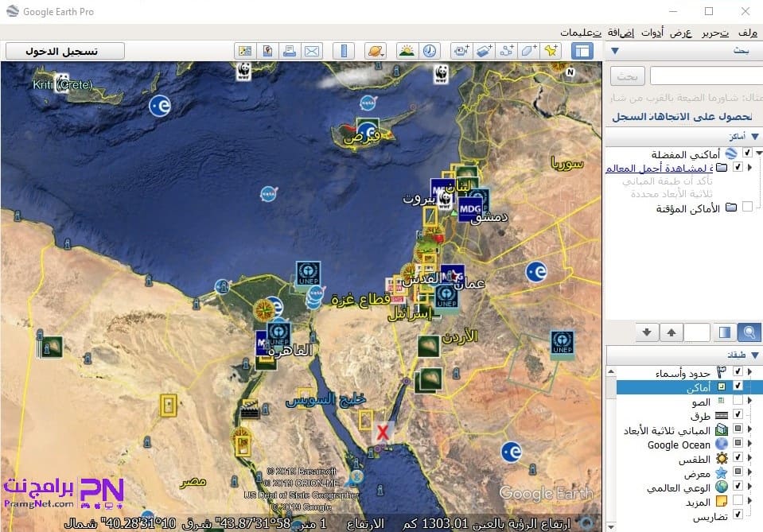Toggle sunlight across the landscape icon
Image resolution: width=763 pixels, height=532 pixels.
click(x=407, y=51)
